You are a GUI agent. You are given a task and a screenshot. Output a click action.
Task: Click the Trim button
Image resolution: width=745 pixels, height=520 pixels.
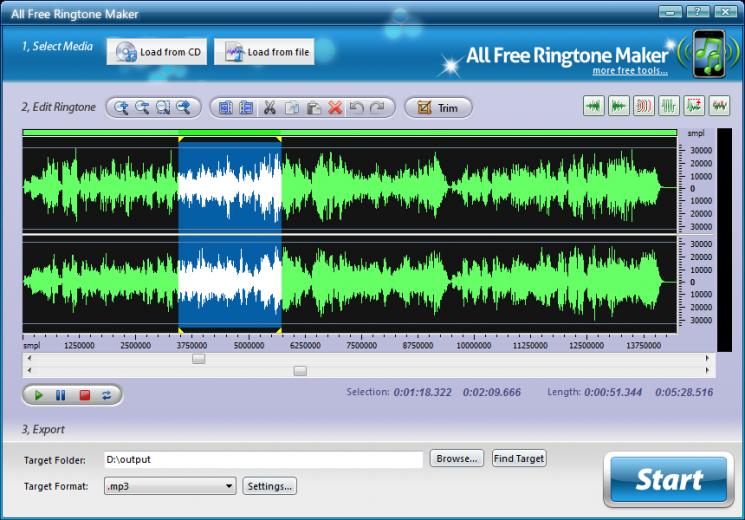pyautogui.click(x=438, y=108)
